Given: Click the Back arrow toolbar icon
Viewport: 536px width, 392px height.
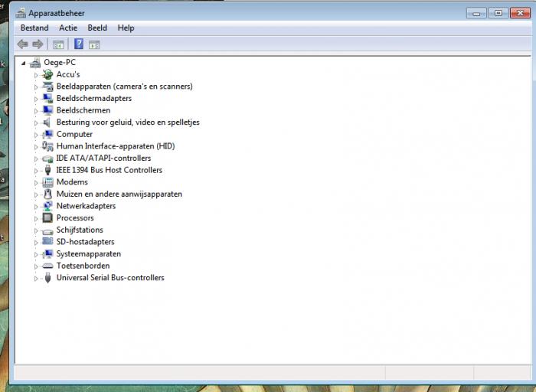Looking at the screenshot, I should [22, 44].
